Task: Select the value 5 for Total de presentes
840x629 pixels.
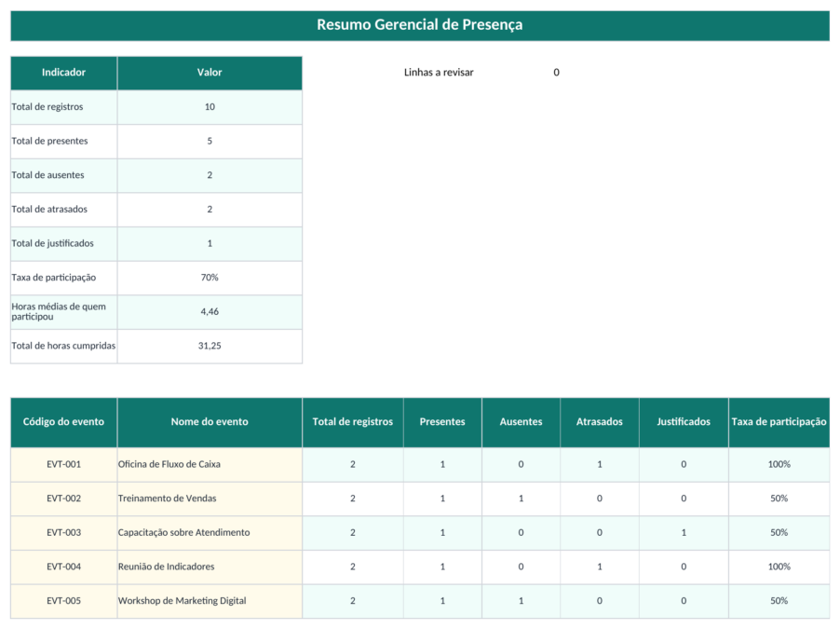Action: (210, 141)
